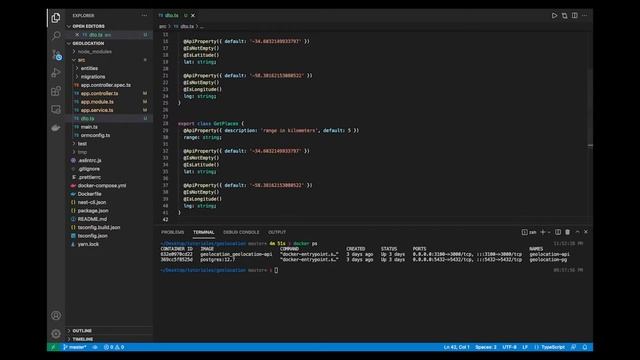Viewport: 640px width, 360px height.
Task: Open the Accounts menu icon
Action: point(56,316)
